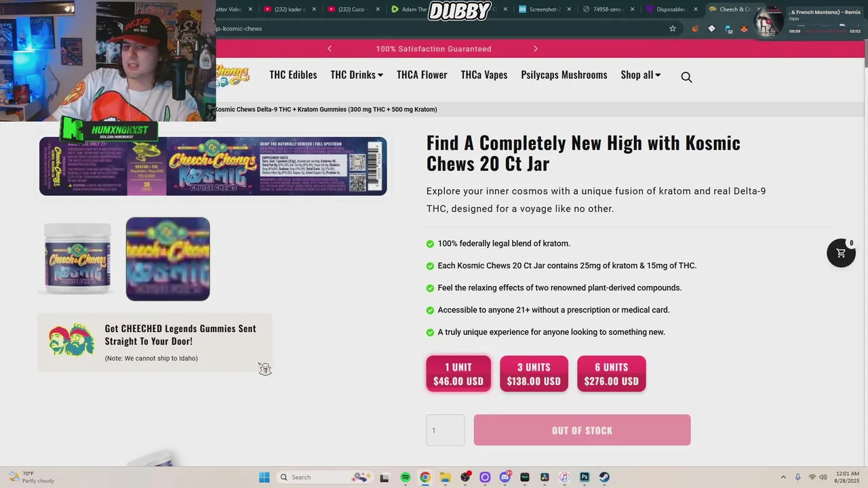Screen dimensions: 868x488
Task: Open Windows Start menu
Action: [x=264, y=477]
